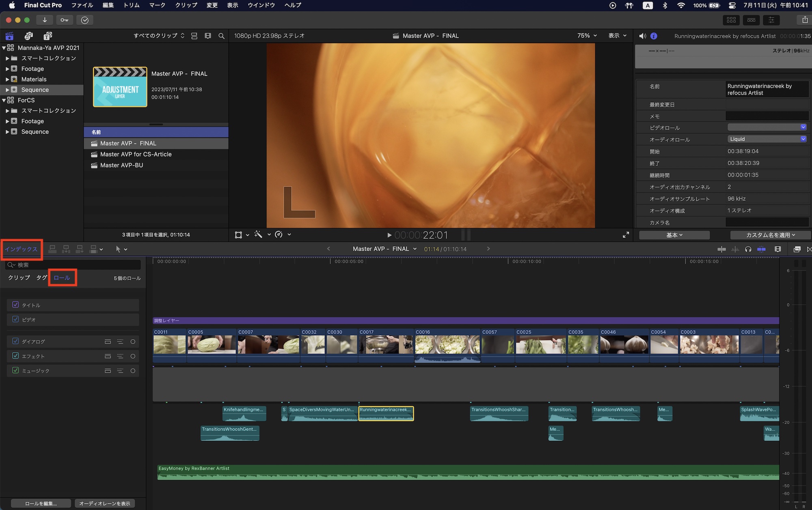Disable the ミュージック role checkbox
The width and height of the screenshot is (812, 510).
click(15, 370)
